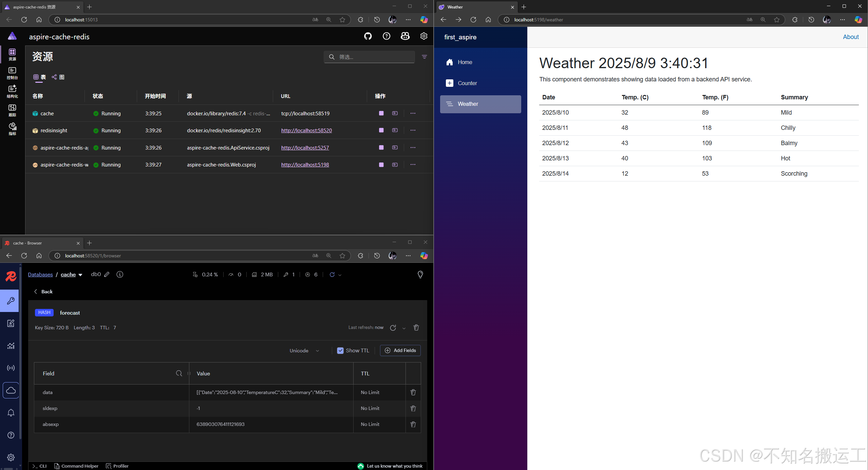The image size is (868, 470).
Task: Delete the absexp hash field
Action: point(413,424)
